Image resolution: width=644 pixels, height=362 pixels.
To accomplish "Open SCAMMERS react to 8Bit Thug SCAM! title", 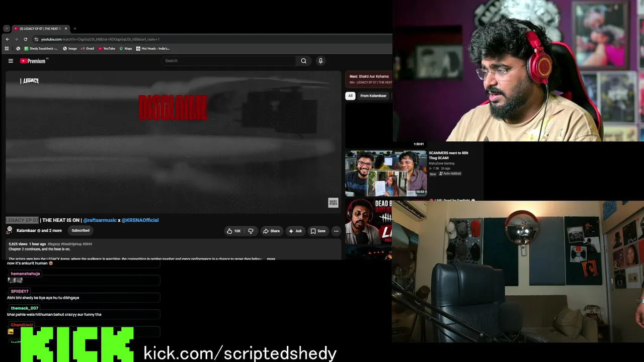I will [448, 155].
